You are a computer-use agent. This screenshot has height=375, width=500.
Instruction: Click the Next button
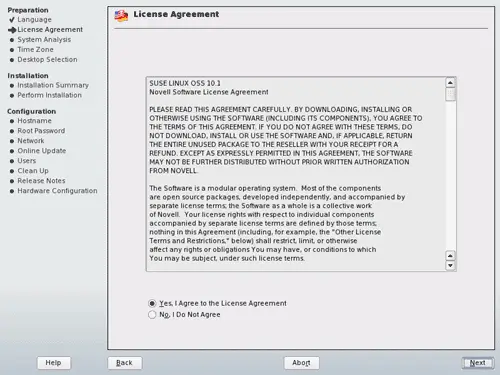pyautogui.click(x=478, y=363)
